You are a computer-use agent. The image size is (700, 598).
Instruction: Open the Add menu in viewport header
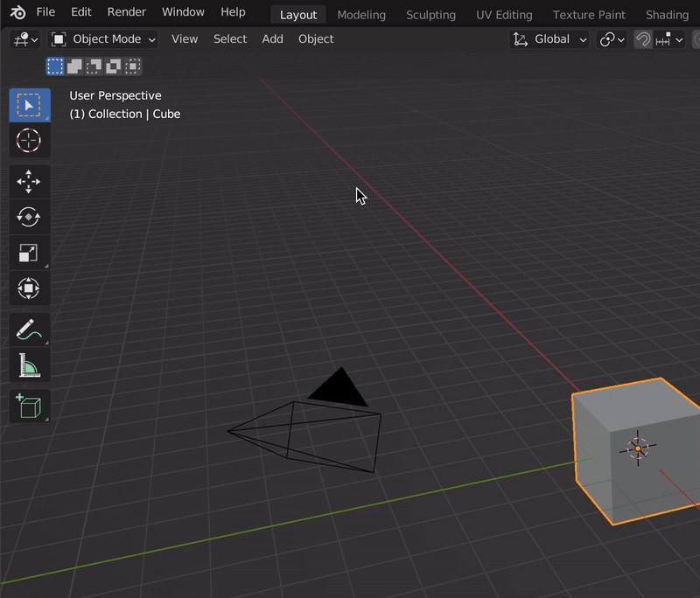click(272, 39)
